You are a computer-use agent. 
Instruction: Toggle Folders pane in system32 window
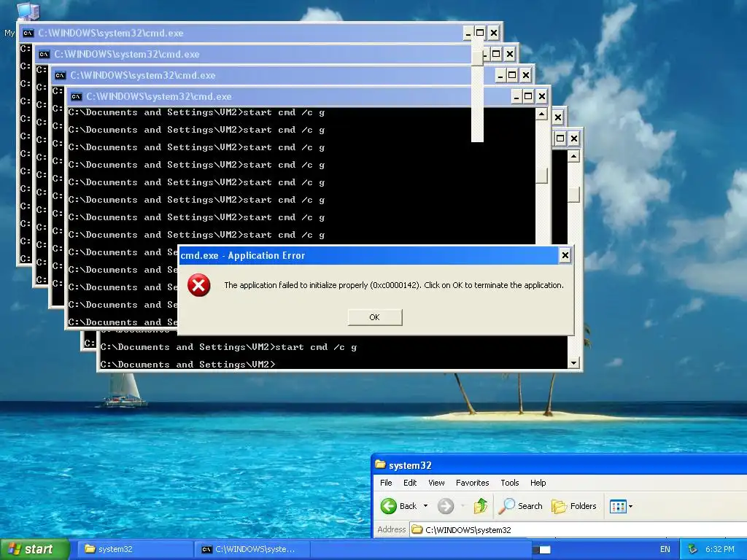tap(574, 506)
